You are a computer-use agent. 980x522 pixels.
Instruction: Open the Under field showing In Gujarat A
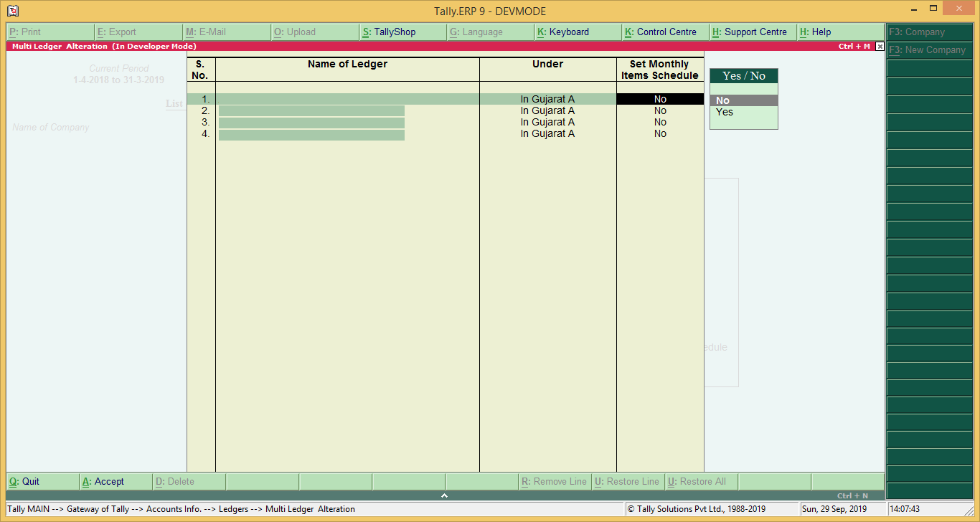click(547, 98)
